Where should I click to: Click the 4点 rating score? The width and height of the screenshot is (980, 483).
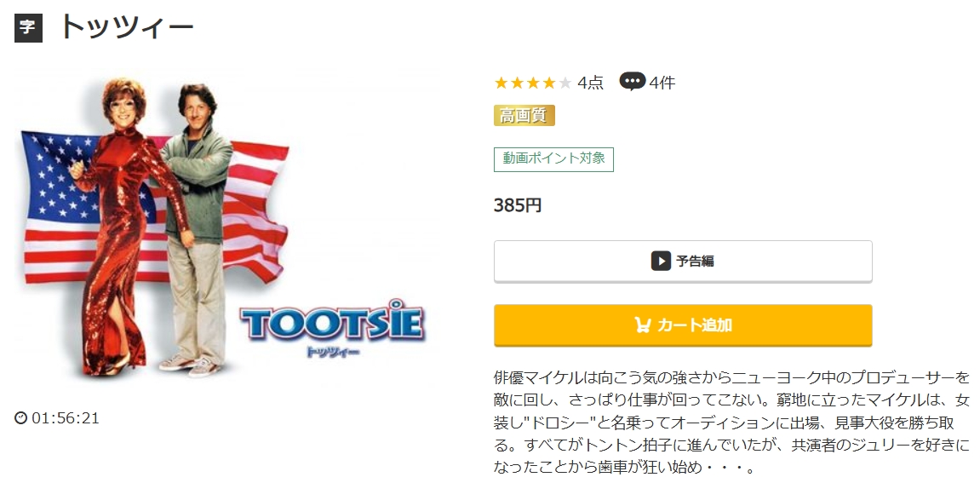coord(591,83)
